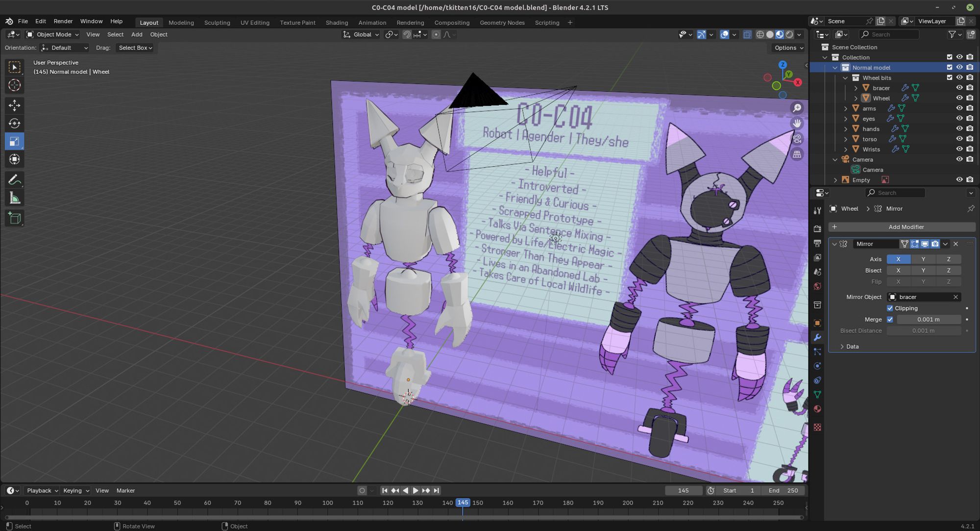Image resolution: width=980 pixels, height=531 pixels.
Task: Switch to Wireframe viewport shading
Action: 760,34
